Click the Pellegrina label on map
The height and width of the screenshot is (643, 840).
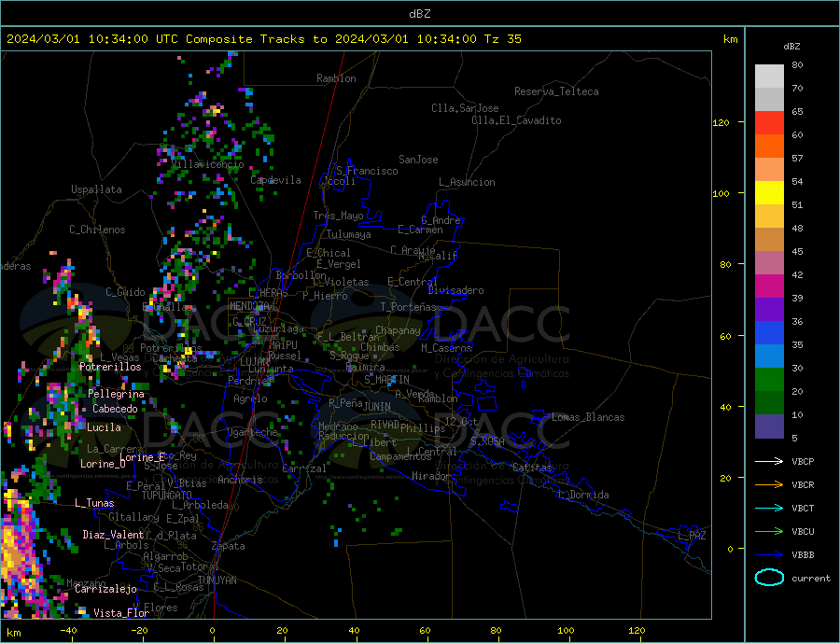coord(116,395)
